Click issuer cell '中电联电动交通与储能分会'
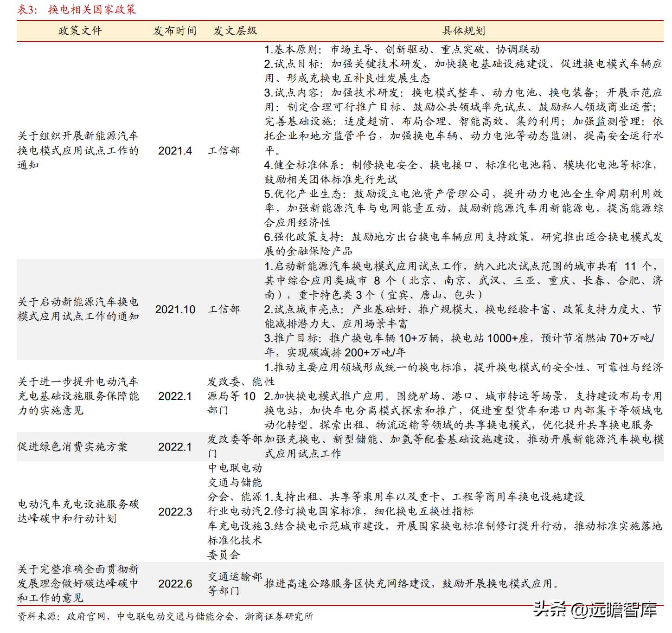The image size is (672, 633). (235, 511)
